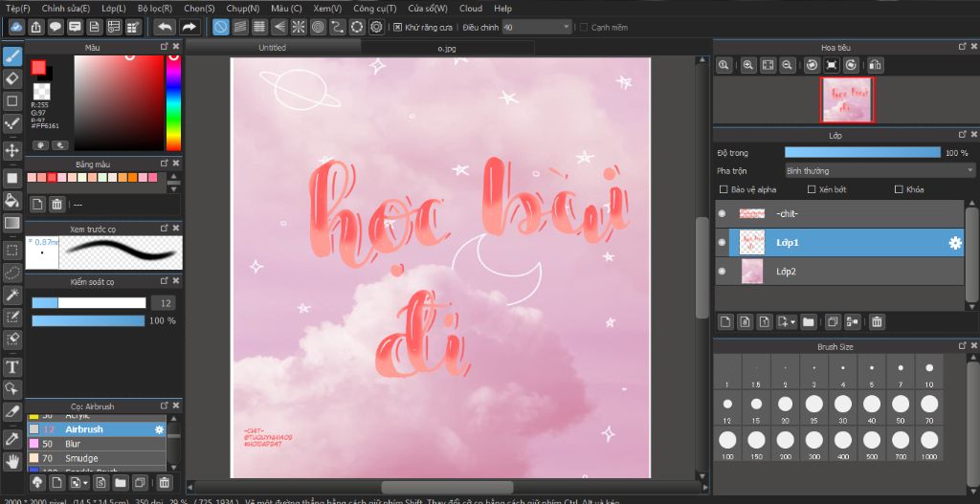Click the canvas horizontal scrollbar

coord(447,487)
